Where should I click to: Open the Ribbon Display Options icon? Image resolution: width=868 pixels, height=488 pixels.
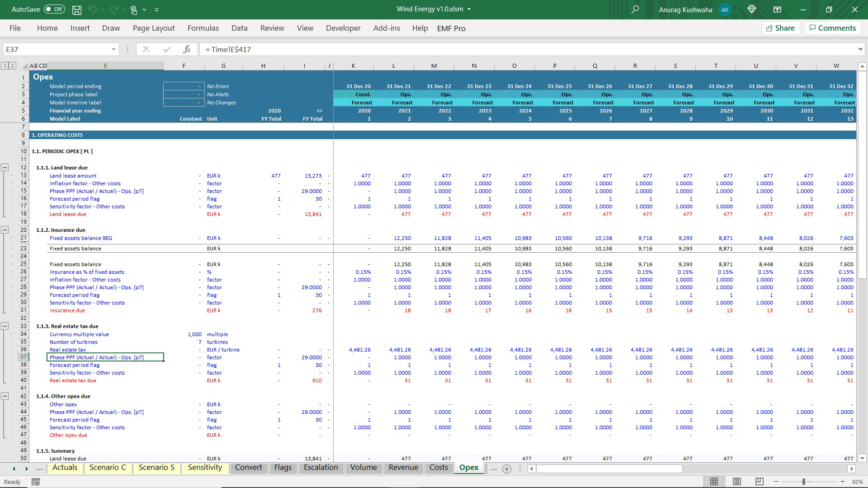point(777,9)
